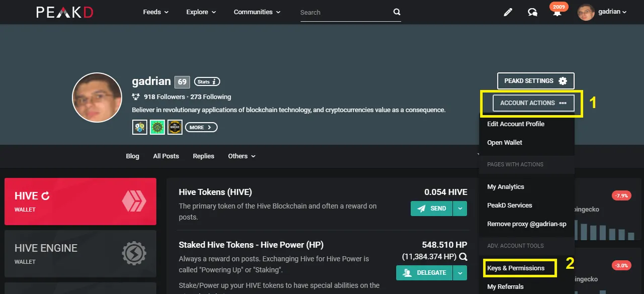Switch to the Replies tab
This screenshot has width=644, height=294.
203,156
